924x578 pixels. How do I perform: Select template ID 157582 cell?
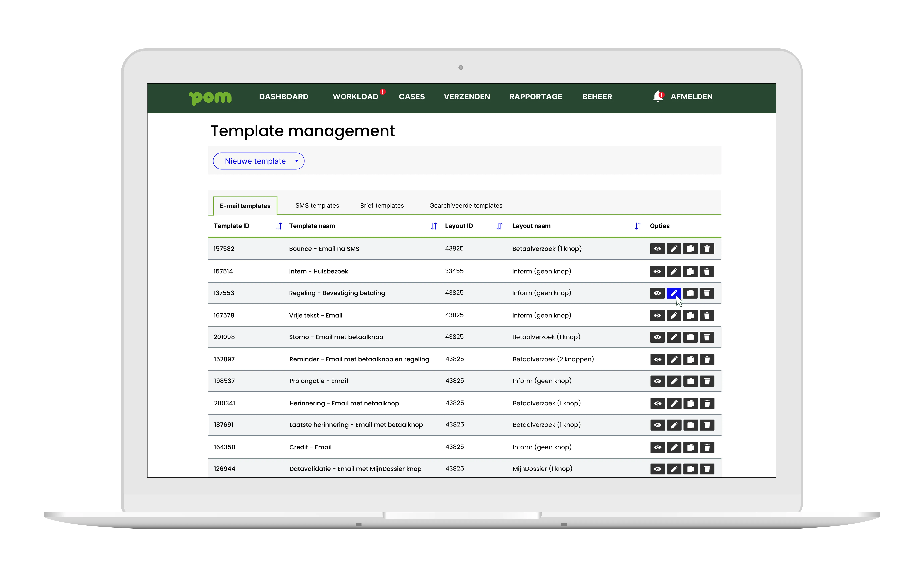pyautogui.click(x=224, y=249)
